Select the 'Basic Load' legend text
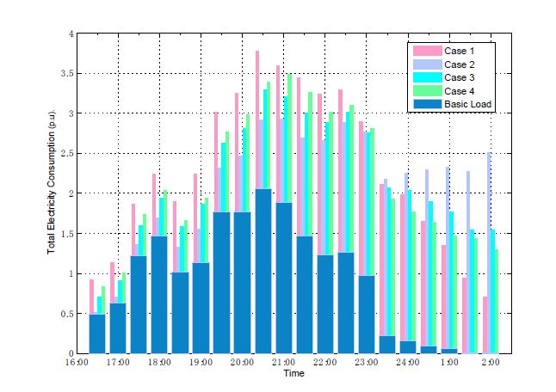The height and width of the screenshot is (392, 556). (470, 105)
